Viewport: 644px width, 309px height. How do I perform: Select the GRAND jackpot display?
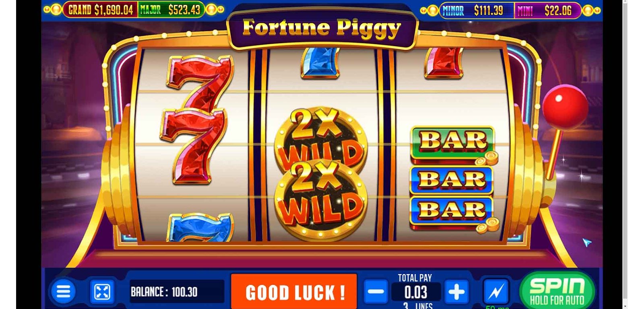click(100, 10)
